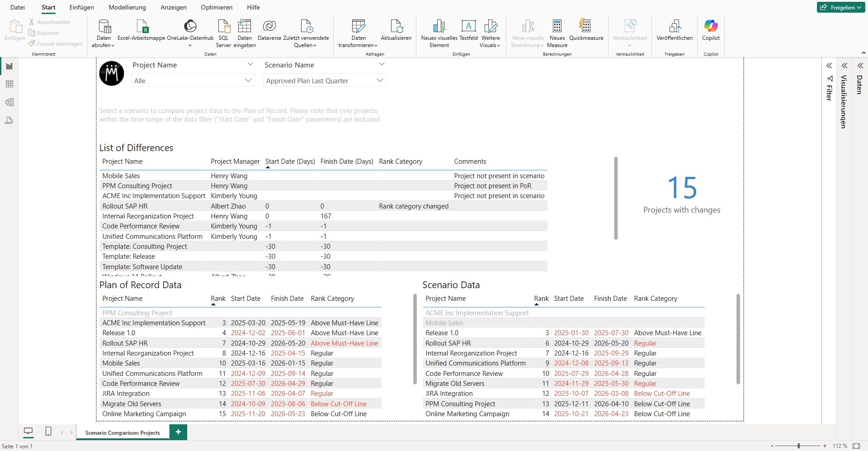Click the round logo image in the report
Viewport: 868px width, 451px height.
click(112, 73)
